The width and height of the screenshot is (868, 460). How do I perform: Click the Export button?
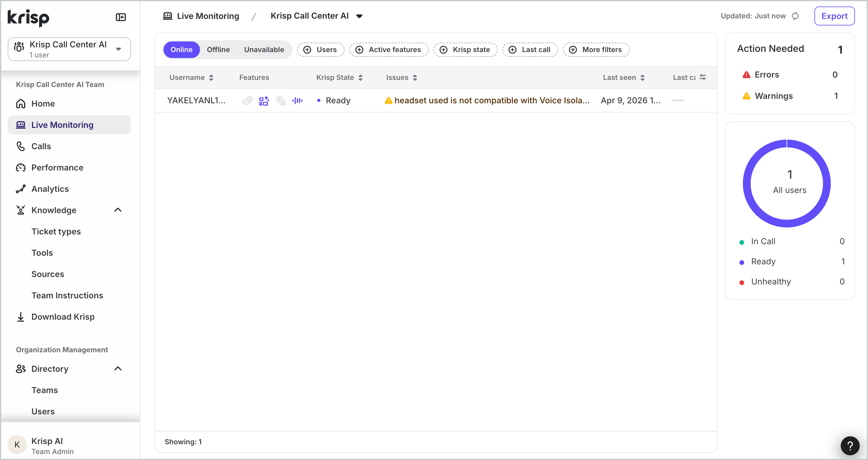coord(834,16)
